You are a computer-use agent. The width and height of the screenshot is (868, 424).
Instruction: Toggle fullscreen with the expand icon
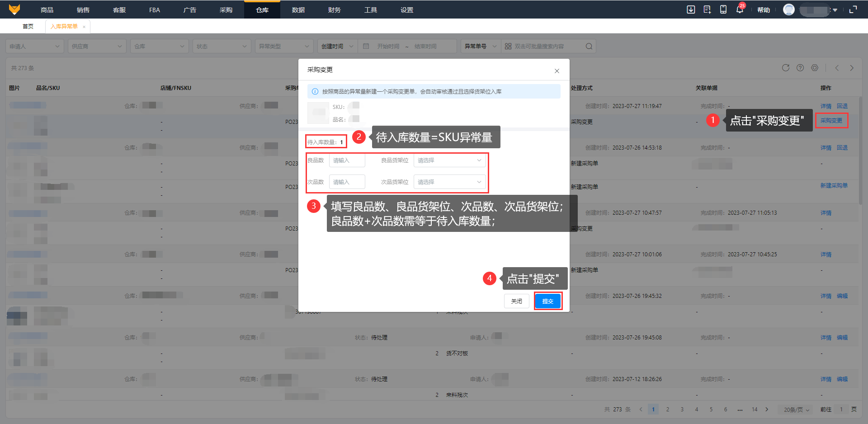853,9
